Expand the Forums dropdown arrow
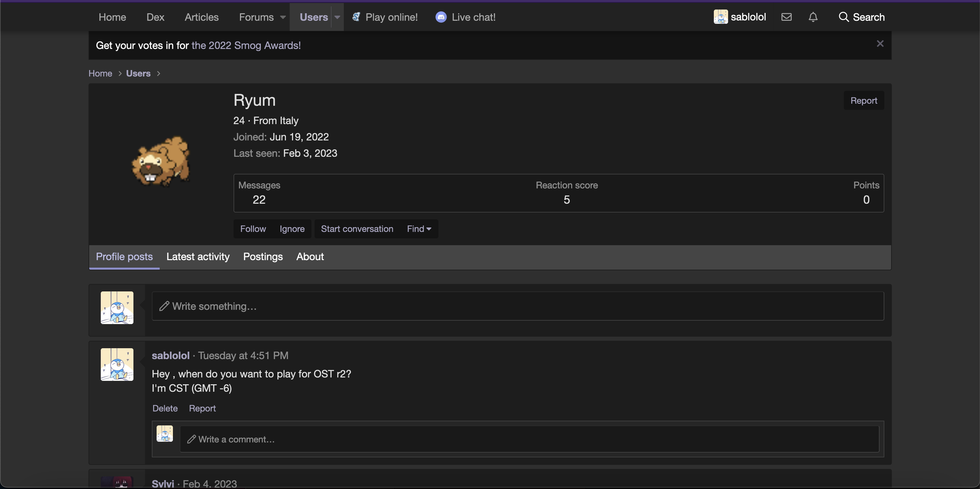 point(283,17)
